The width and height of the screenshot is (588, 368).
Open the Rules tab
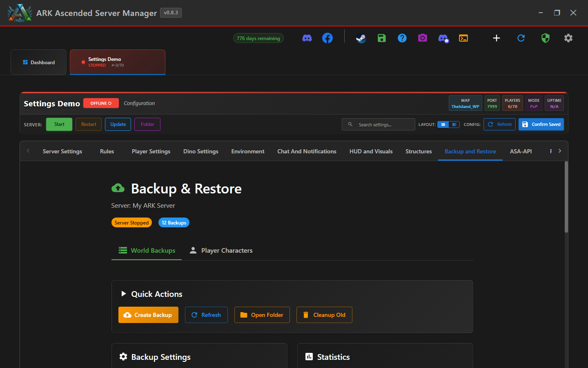click(x=107, y=151)
